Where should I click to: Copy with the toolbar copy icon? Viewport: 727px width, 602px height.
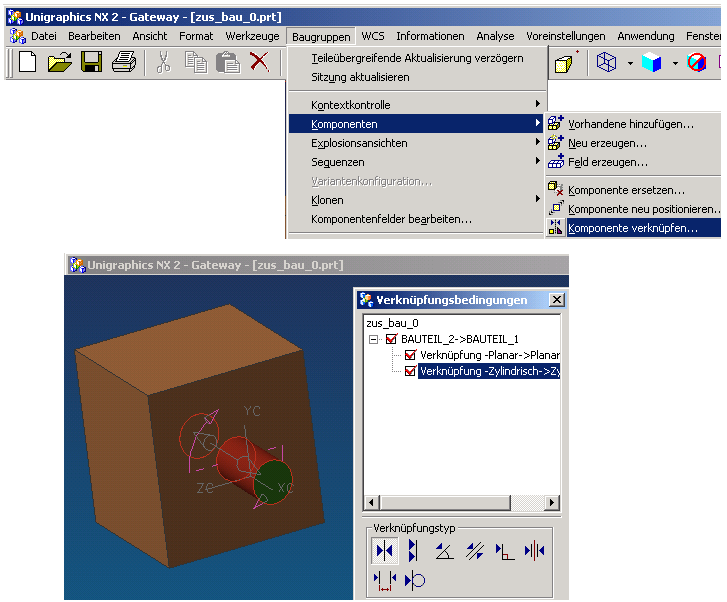point(196,62)
